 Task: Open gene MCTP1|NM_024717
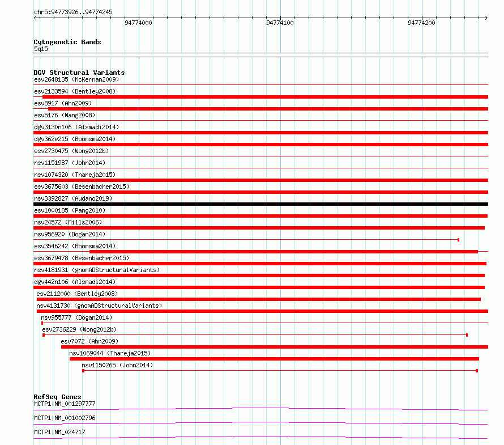point(59,432)
